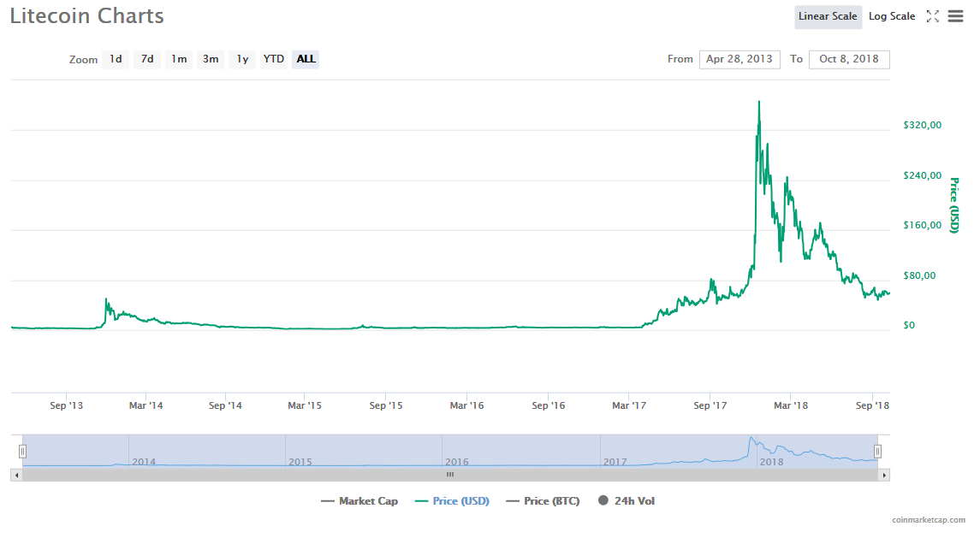The height and width of the screenshot is (538, 980).
Task: Click the Price (USD) axis title
Action: tap(954, 205)
